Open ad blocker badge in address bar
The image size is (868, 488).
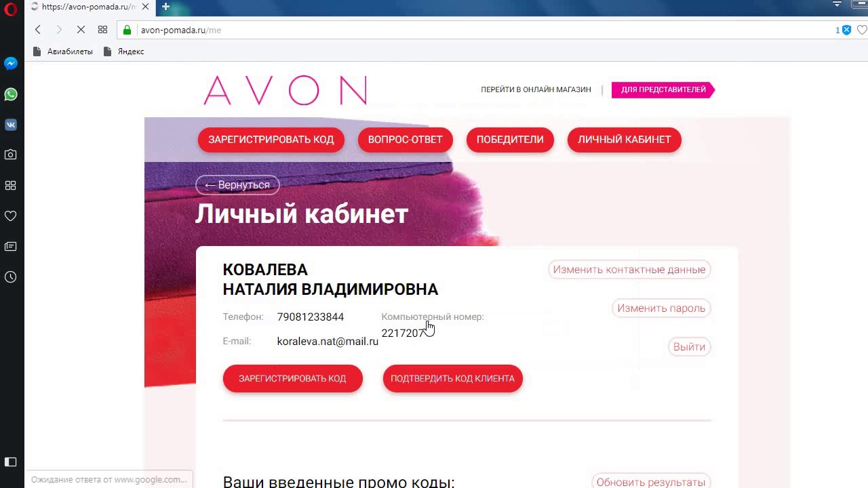tap(844, 30)
